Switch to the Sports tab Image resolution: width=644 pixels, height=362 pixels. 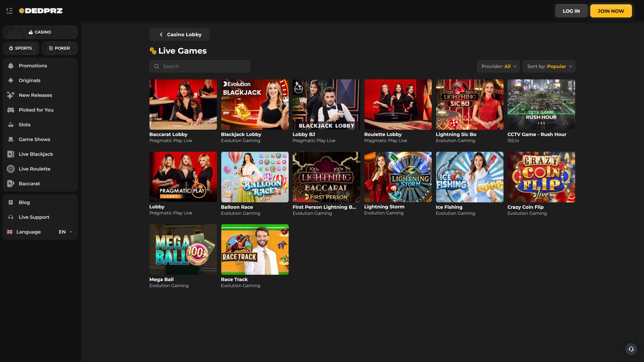[21, 48]
